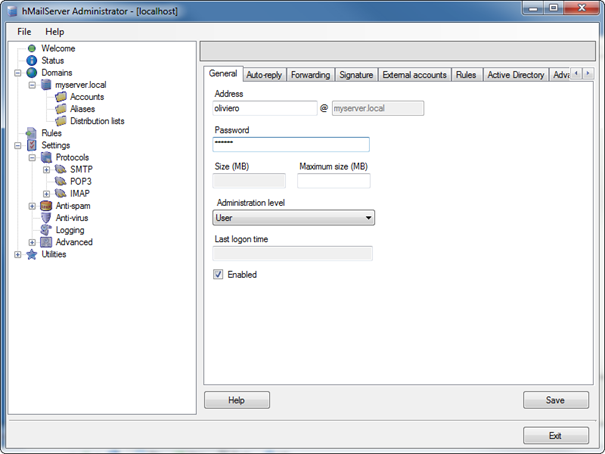The image size is (605, 454).
Task: Expand the Advanced tree node
Action: [x=32, y=242]
